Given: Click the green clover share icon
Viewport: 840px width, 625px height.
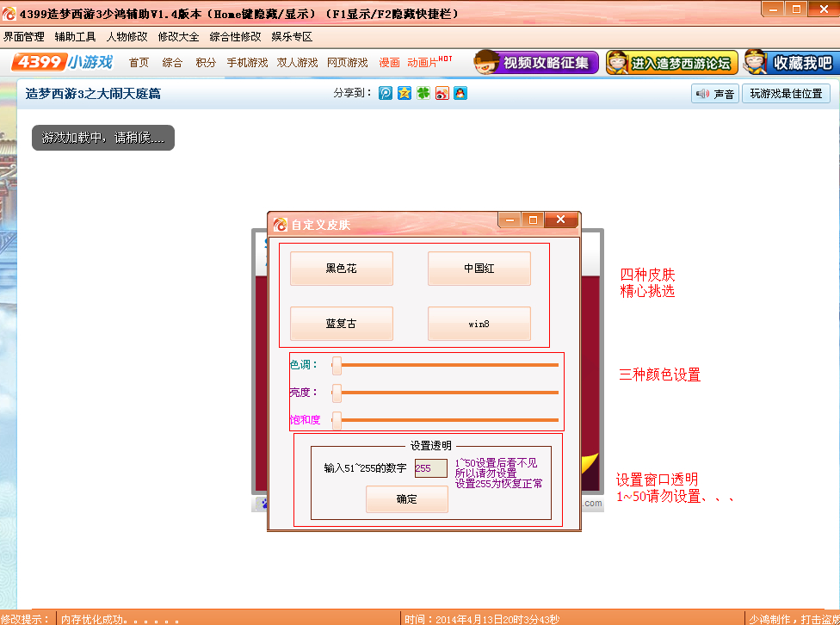Looking at the screenshot, I should point(423,94).
